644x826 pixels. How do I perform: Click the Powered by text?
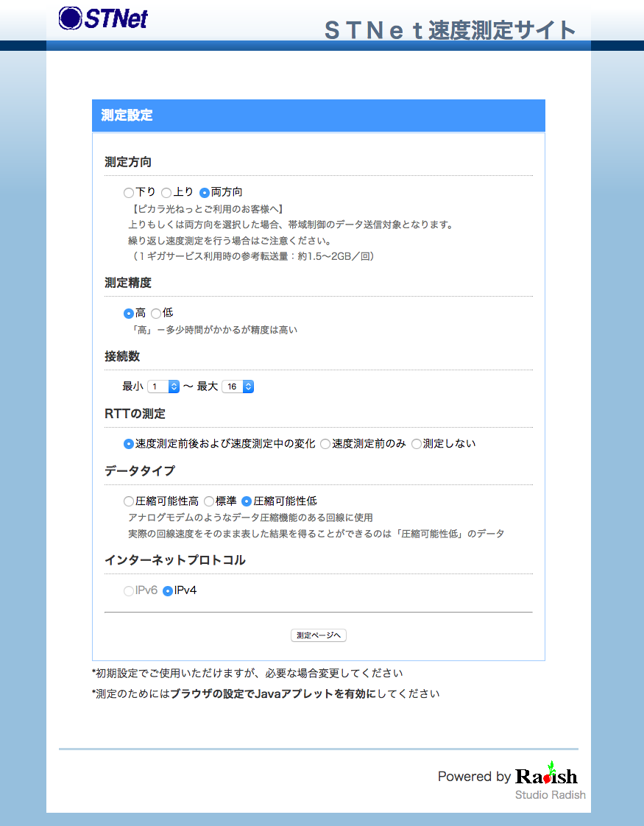pyautogui.click(x=475, y=777)
